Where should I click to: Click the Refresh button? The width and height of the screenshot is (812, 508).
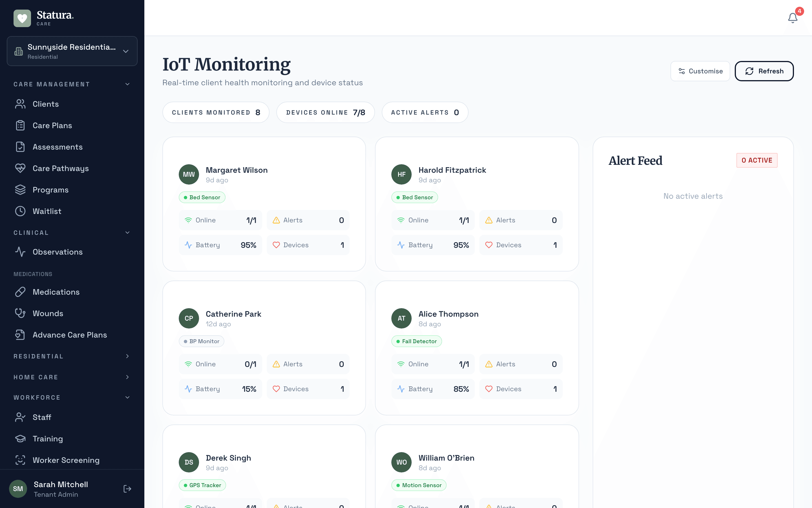pos(764,71)
